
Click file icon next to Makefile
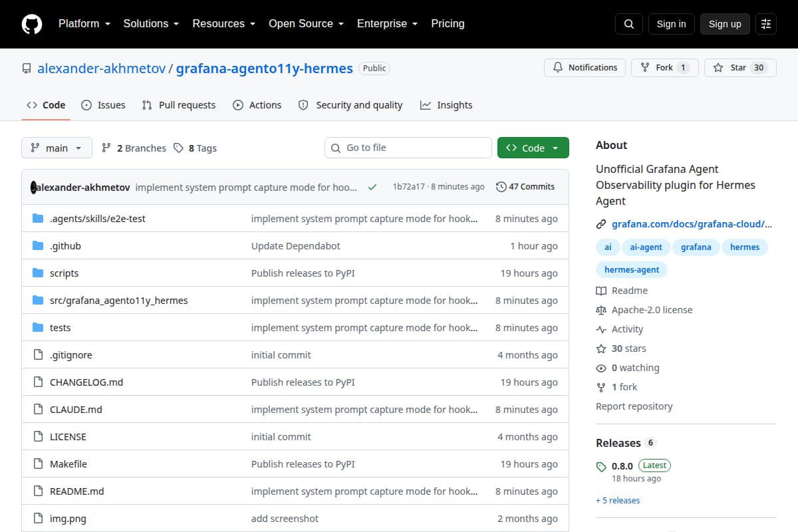(38, 464)
